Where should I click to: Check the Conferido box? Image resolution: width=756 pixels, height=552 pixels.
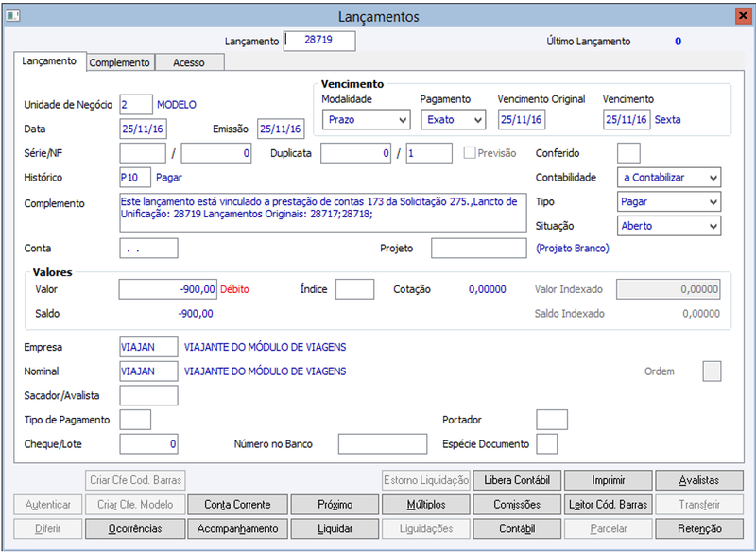click(628, 153)
